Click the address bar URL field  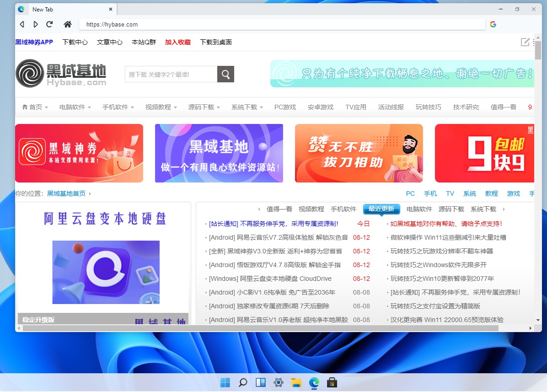(x=282, y=24)
